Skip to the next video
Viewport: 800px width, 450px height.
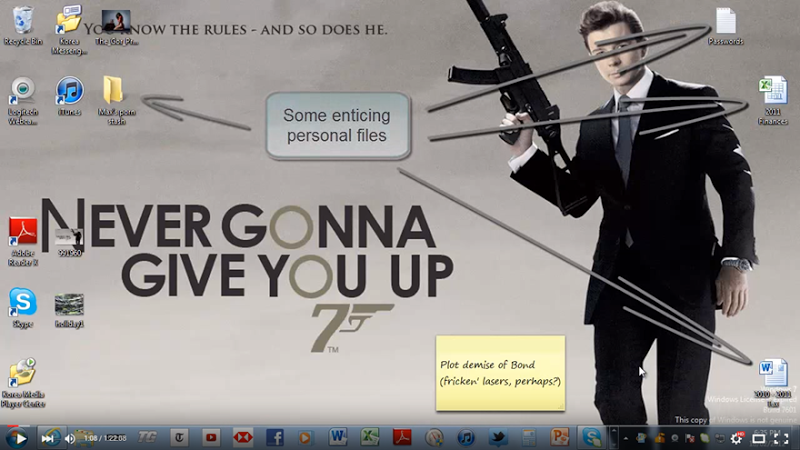pyautogui.click(x=47, y=438)
